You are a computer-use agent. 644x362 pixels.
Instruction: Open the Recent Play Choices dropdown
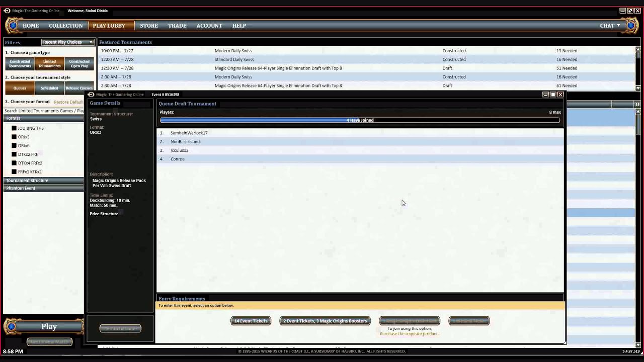pyautogui.click(x=67, y=42)
